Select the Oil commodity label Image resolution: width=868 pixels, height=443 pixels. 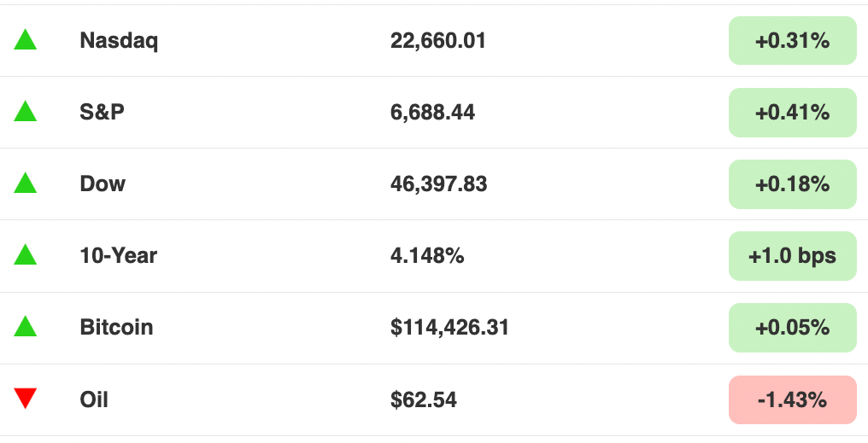tap(94, 399)
